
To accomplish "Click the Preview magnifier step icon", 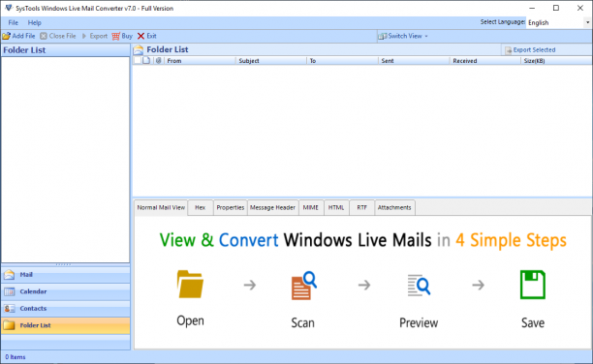I will pyautogui.click(x=419, y=286).
